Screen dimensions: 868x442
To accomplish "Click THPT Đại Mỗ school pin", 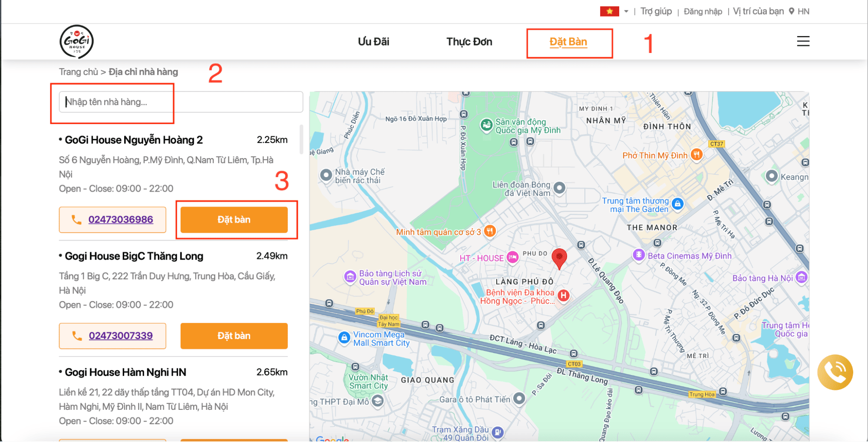I will coord(378,401).
